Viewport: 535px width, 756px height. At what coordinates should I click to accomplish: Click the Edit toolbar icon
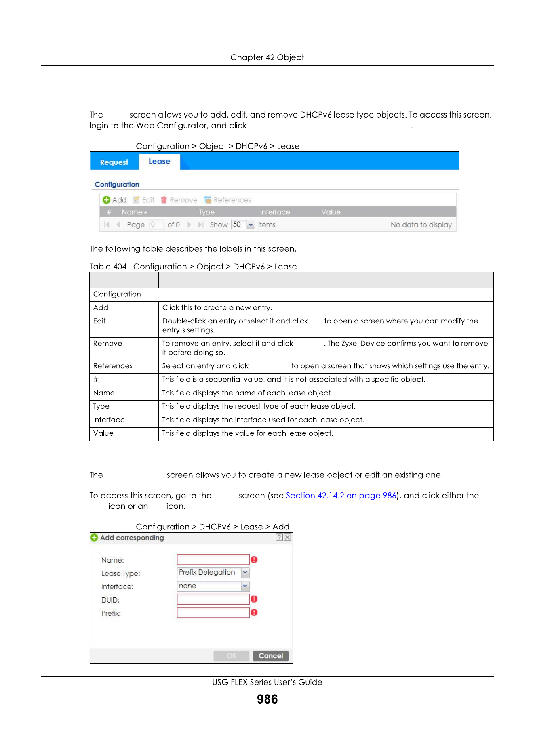pyautogui.click(x=137, y=200)
